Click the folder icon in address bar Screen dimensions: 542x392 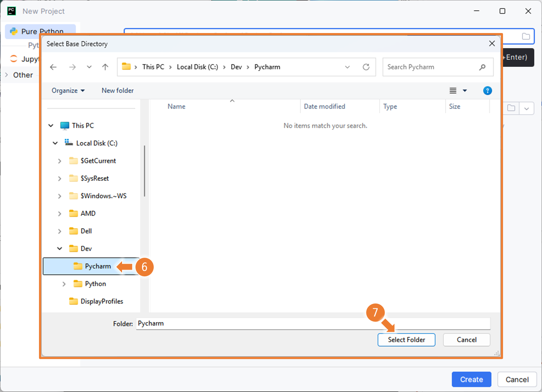126,66
